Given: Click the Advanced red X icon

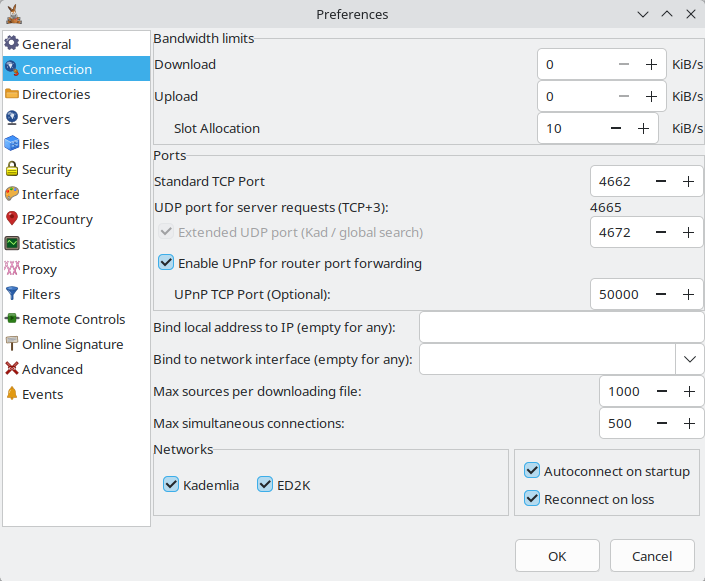Looking at the screenshot, I should click(12, 368).
